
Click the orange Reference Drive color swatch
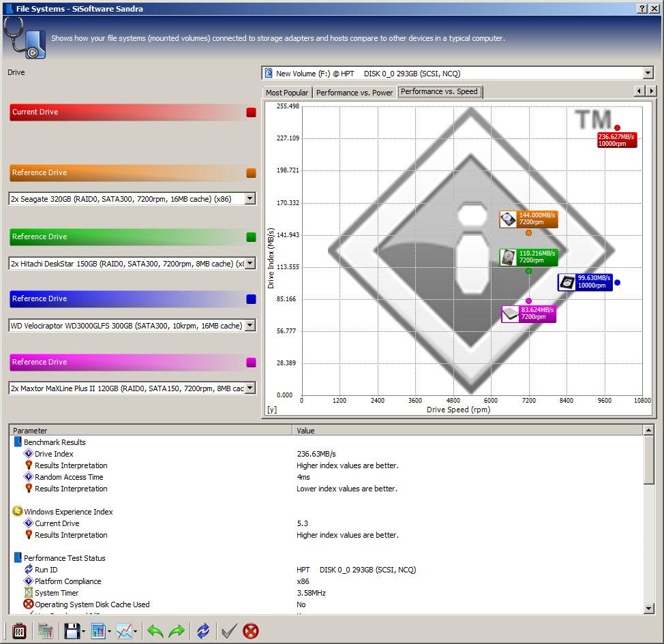click(251, 172)
